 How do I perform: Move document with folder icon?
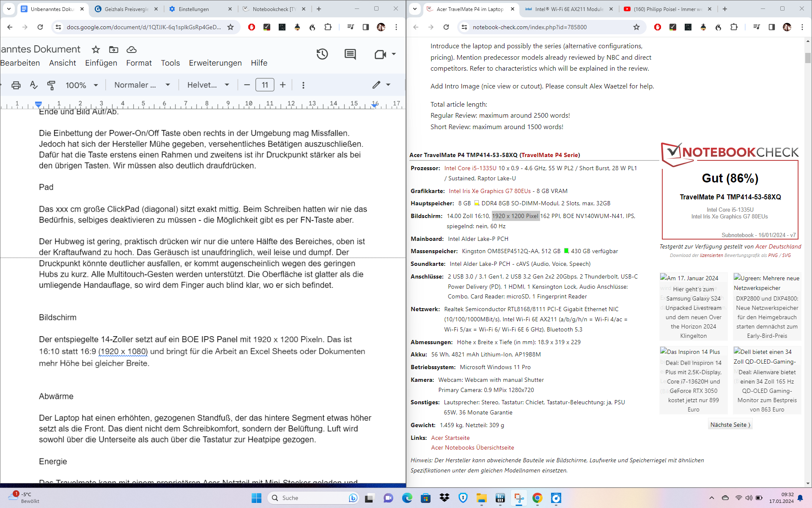point(113,50)
